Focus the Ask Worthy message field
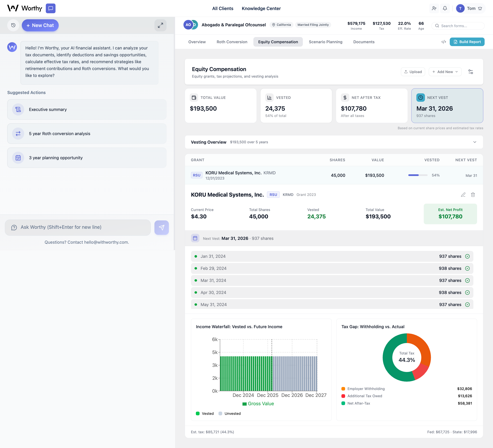493x448 pixels. [78, 227]
